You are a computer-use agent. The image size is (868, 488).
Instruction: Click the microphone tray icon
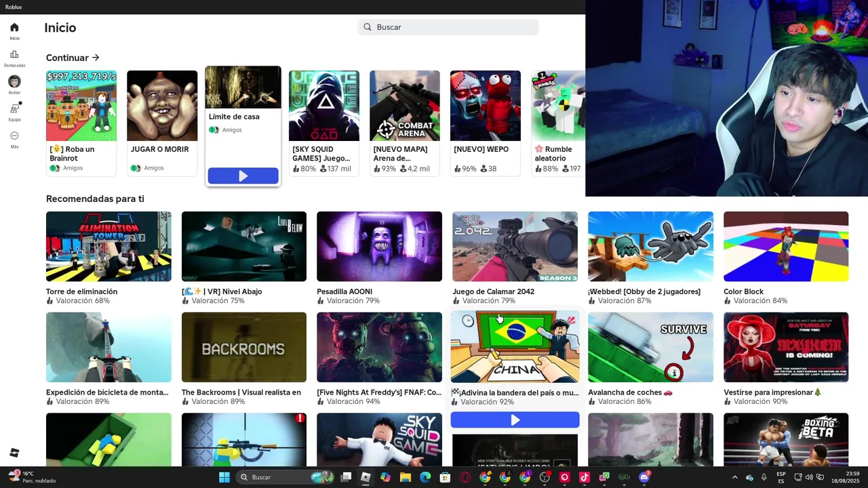(x=764, y=477)
